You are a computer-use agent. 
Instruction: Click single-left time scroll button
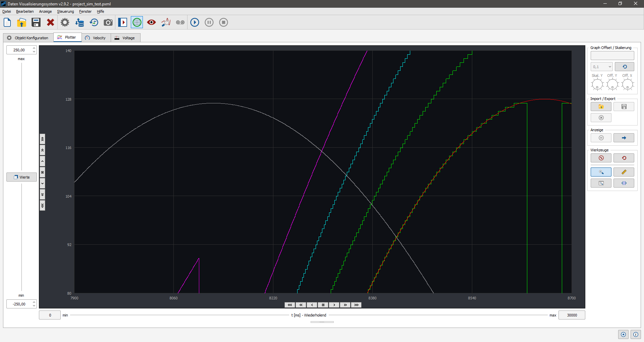click(x=312, y=305)
